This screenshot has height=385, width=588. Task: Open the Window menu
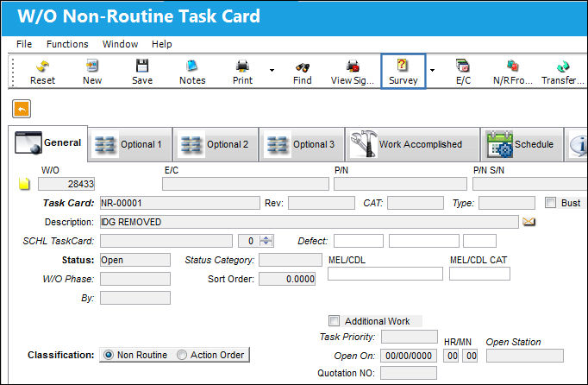pos(120,44)
